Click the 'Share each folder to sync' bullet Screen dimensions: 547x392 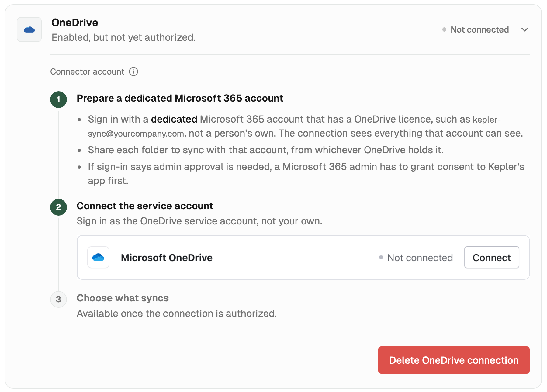(265, 150)
